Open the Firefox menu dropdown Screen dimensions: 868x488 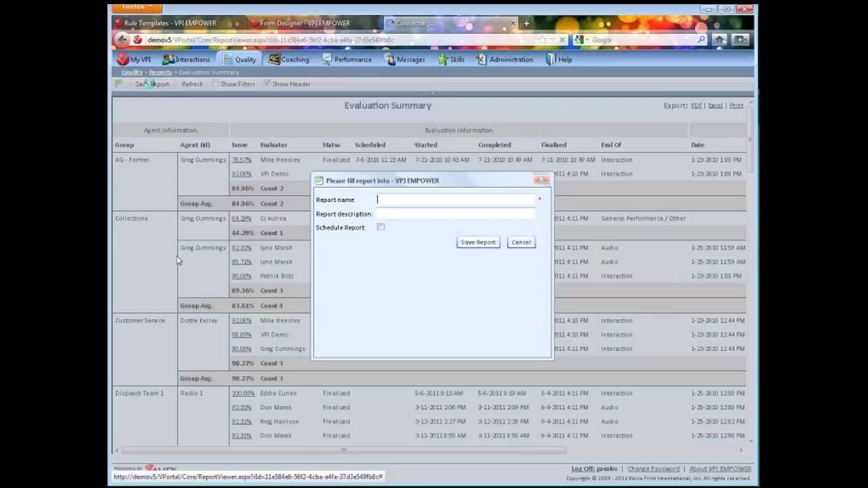tap(136, 7)
